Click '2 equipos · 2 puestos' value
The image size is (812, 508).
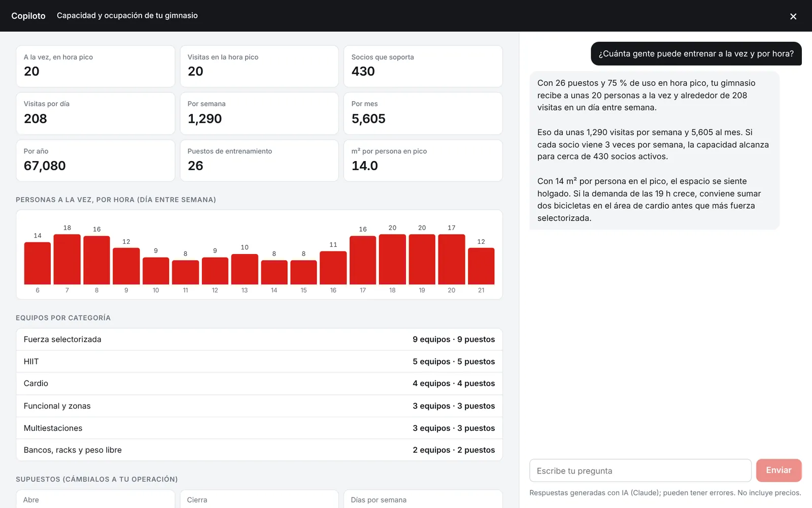[454, 450]
